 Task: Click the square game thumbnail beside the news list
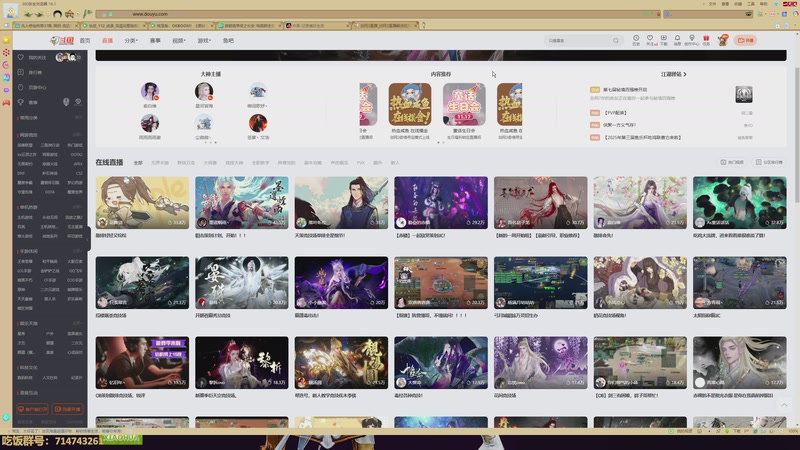(744, 94)
